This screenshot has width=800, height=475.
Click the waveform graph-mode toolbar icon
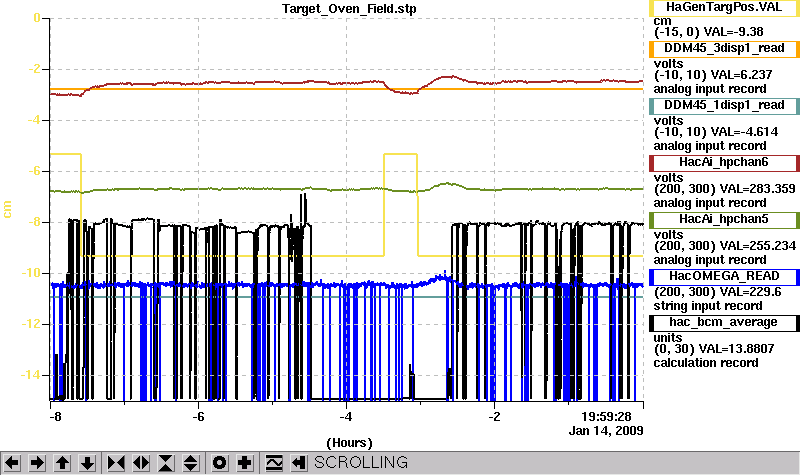tap(274, 463)
